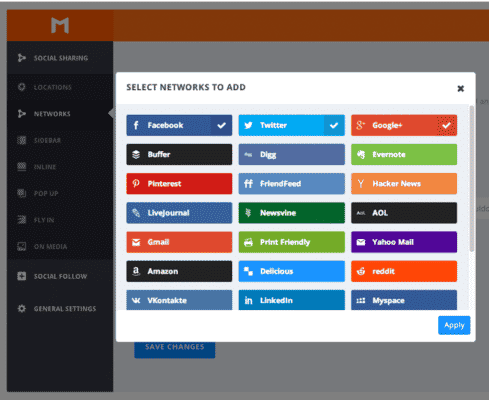The image size is (489, 400).
Task: Click the Social Sharing share icon
Action: [22, 58]
